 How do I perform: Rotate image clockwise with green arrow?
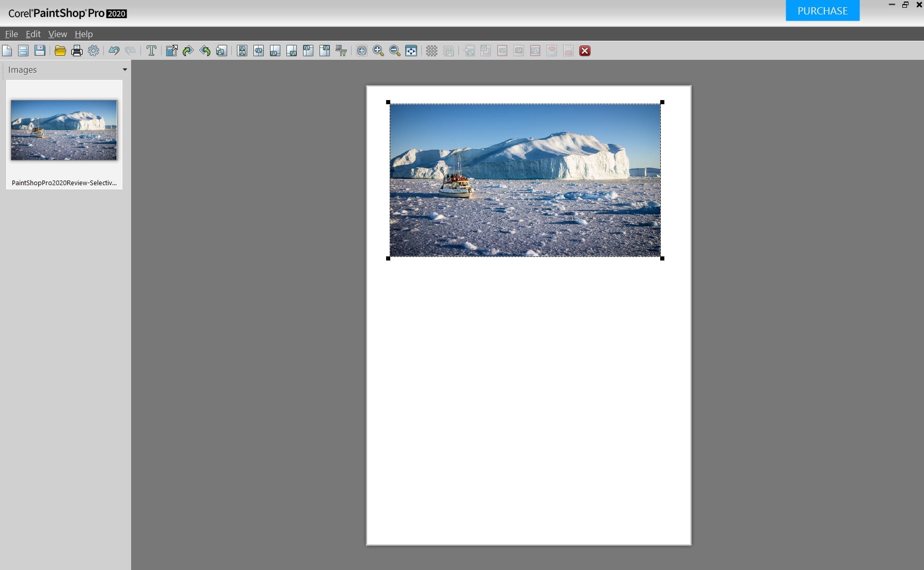(188, 51)
